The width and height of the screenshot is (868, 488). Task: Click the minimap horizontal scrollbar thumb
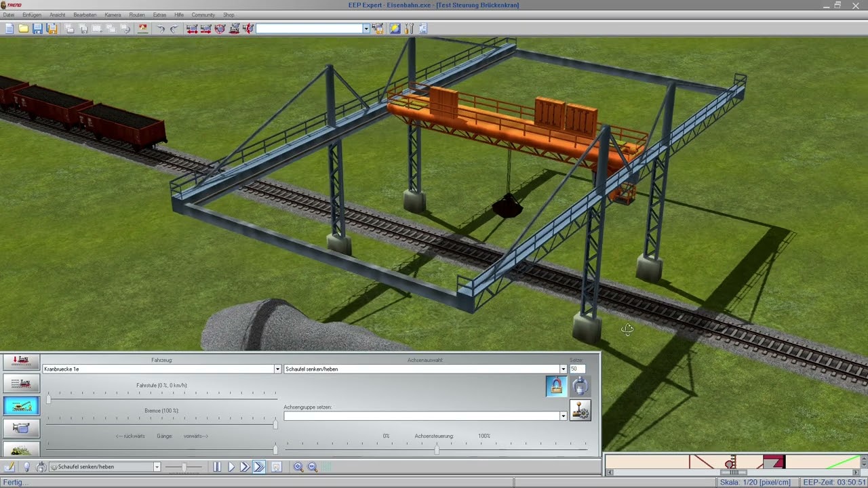(733, 472)
